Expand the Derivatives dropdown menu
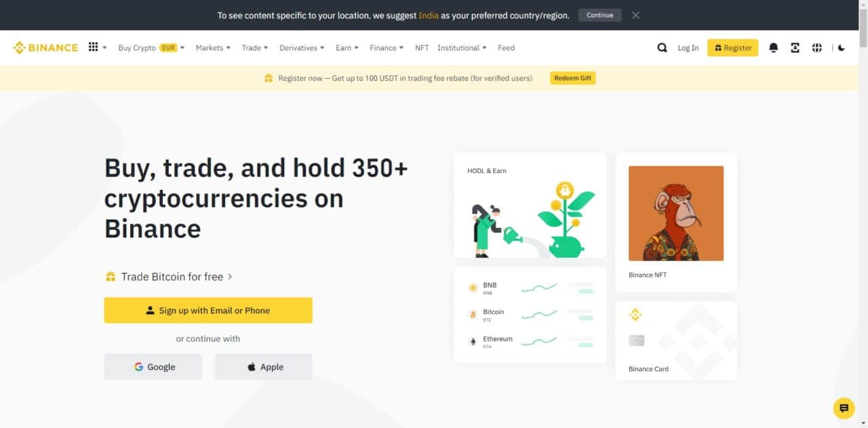Viewport: 868px width, 428px height. [302, 47]
